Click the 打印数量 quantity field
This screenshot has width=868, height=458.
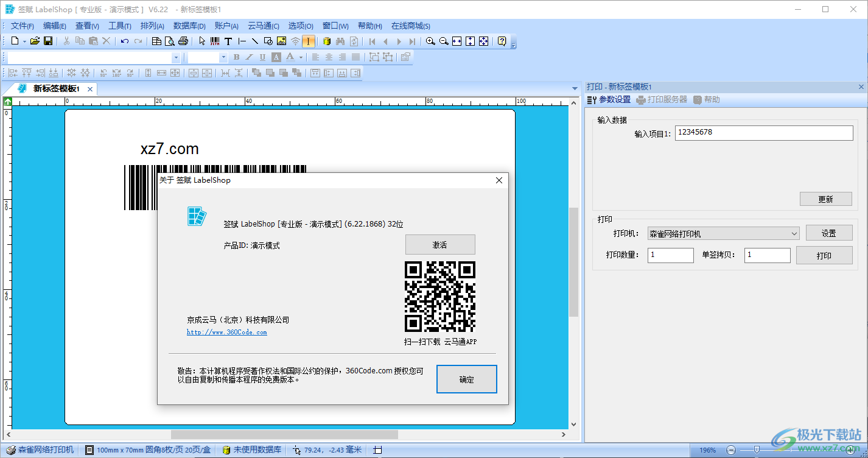click(671, 255)
